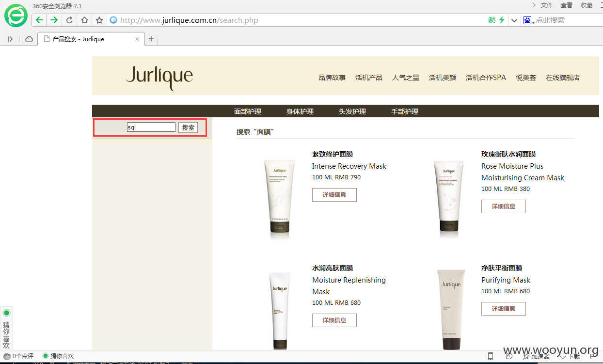The width and height of the screenshot is (603, 364).
Task: Open the 猜你喜欢 vertical side panel
Action: (6, 329)
